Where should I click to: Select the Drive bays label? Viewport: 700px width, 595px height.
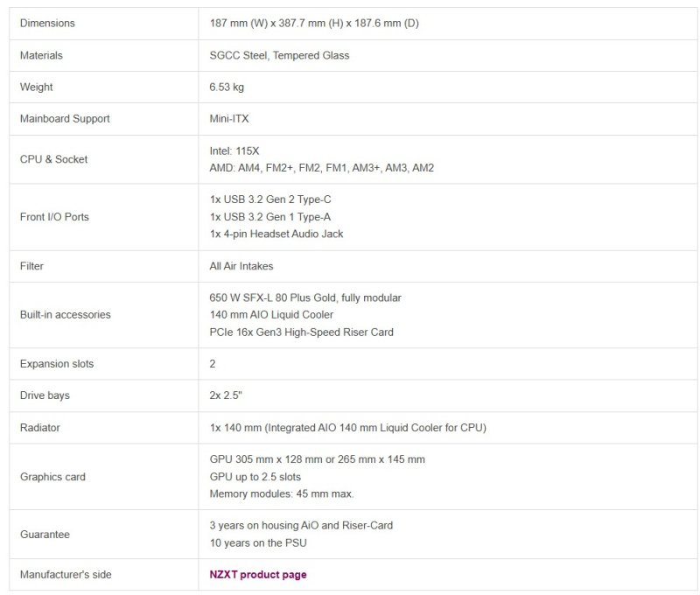pyautogui.click(x=45, y=395)
